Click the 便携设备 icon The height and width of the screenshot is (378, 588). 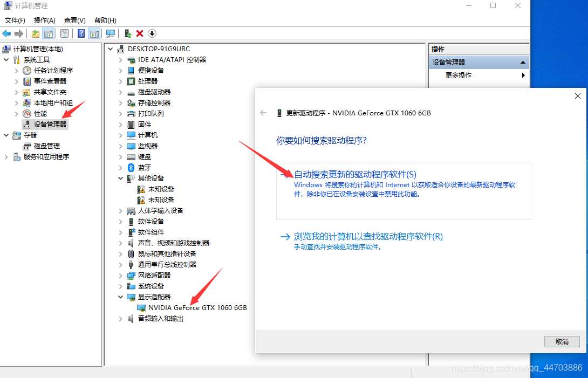[131, 71]
